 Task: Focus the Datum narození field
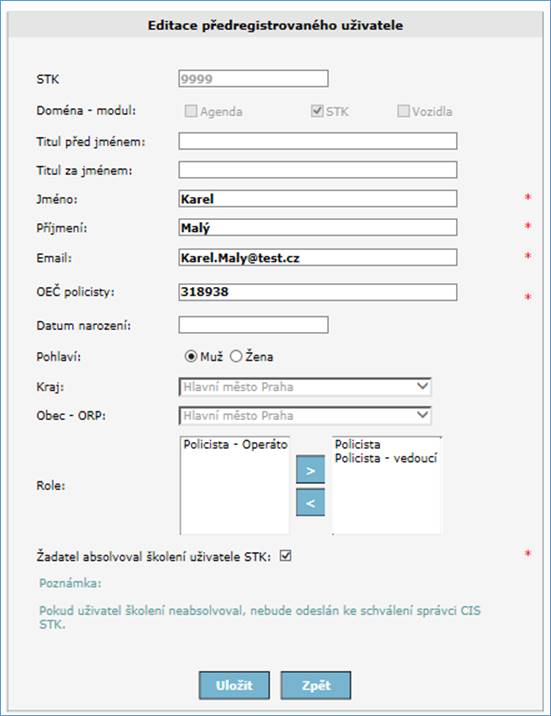coord(253,325)
